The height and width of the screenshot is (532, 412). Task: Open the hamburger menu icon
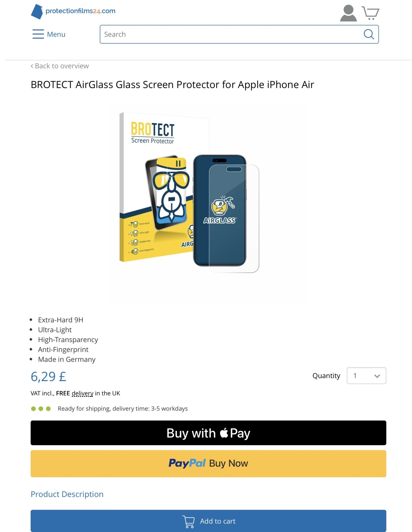tap(38, 34)
